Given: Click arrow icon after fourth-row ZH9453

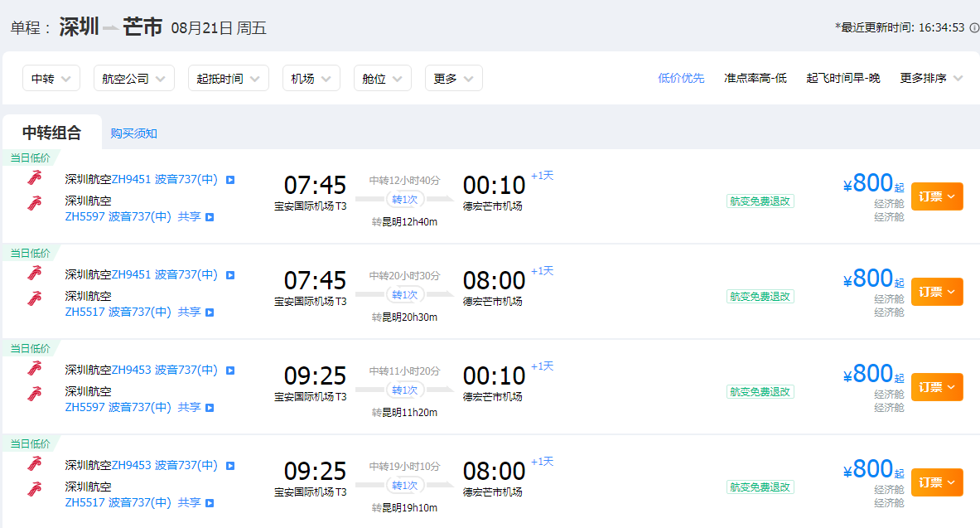Looking at the screenshot, I should click(x=230, y=466).
